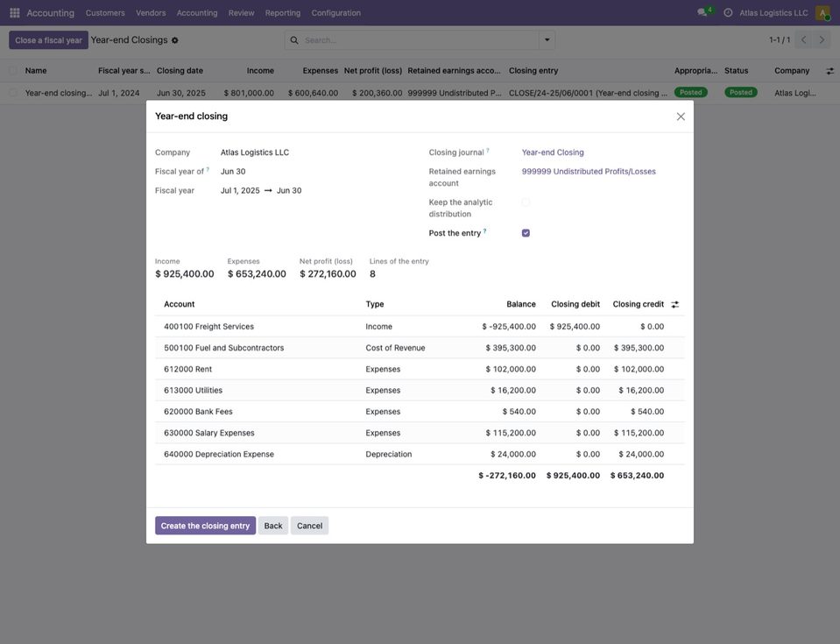This screenshot has height=644, width=840.
Task: Click Net profit $ 272,160.00 value
Action: (x=328, y=273)
